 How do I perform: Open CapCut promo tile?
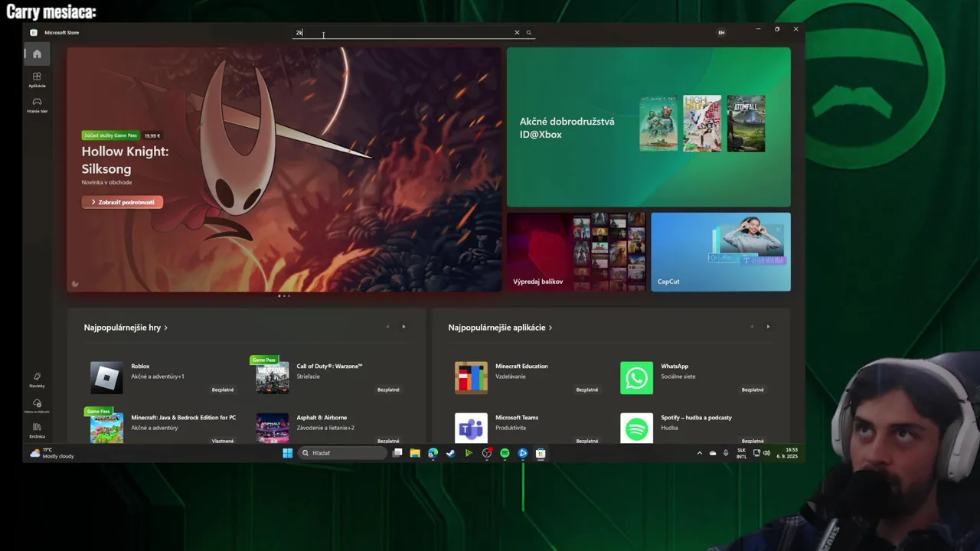point(720,252)
